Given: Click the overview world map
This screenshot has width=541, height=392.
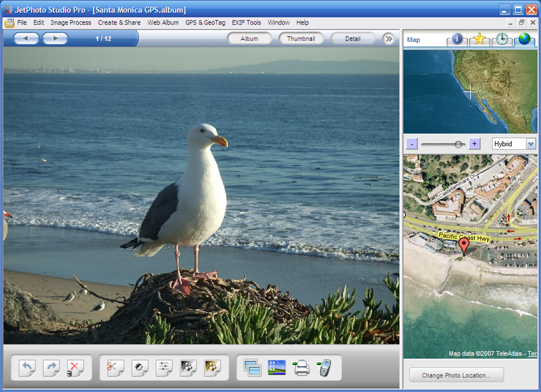Looking at the screenshot, I should point(470,92).
